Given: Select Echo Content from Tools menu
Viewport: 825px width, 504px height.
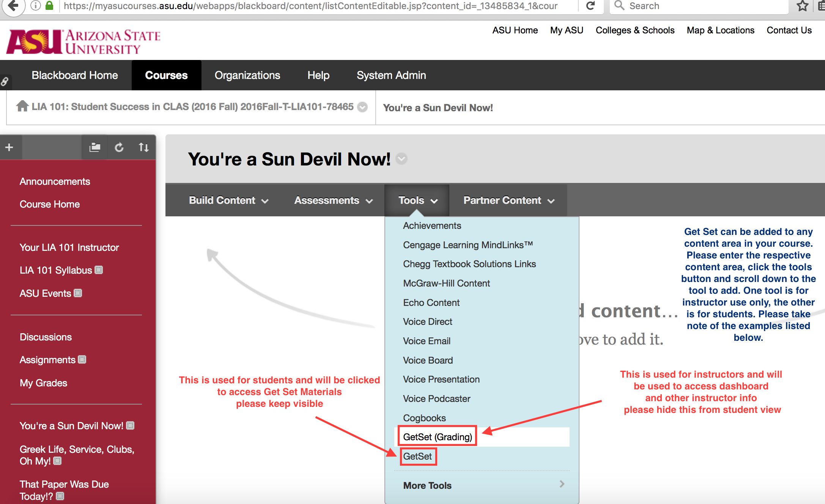Looking at the screenshot, I should coord(431,303).
